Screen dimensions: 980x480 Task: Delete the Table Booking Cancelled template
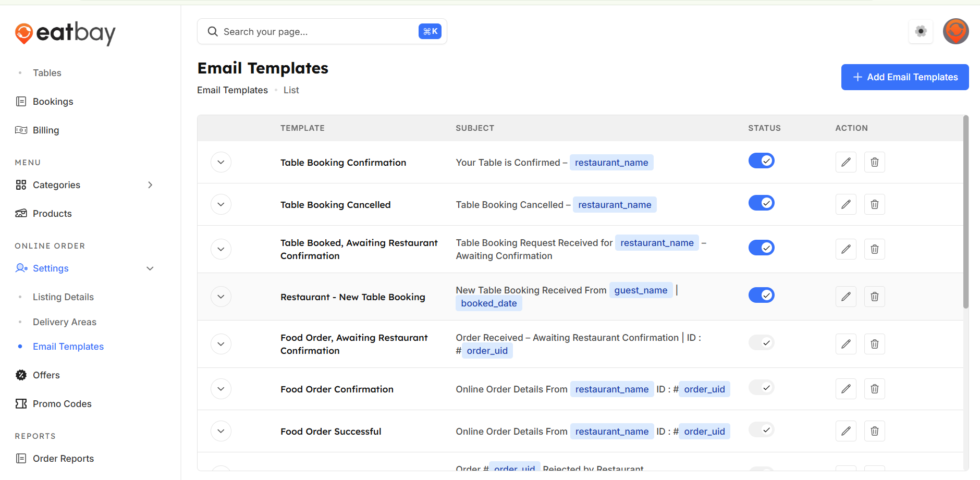coord(874,204)
